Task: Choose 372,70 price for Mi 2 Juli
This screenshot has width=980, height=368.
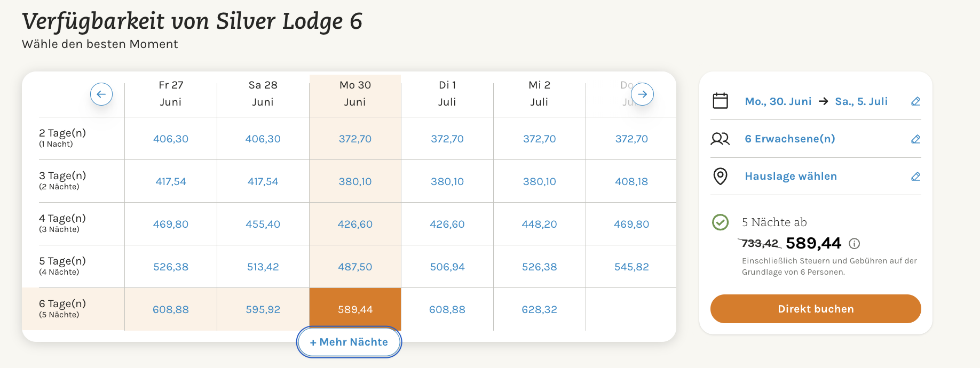Action: tap(539, 139)
